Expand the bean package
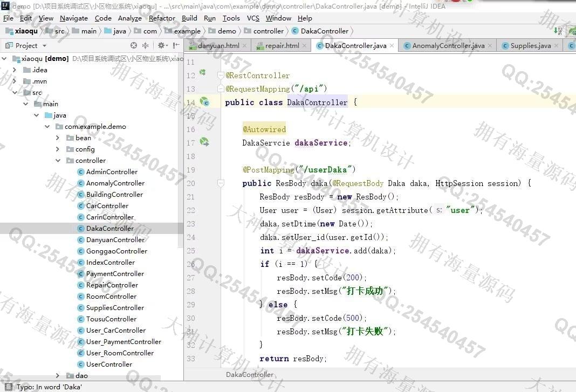The image size is (576, 392). point(58,138)
